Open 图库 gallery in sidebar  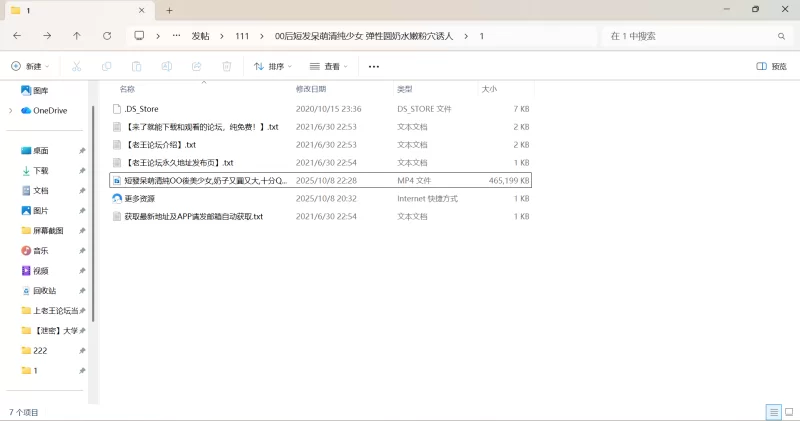35,90
